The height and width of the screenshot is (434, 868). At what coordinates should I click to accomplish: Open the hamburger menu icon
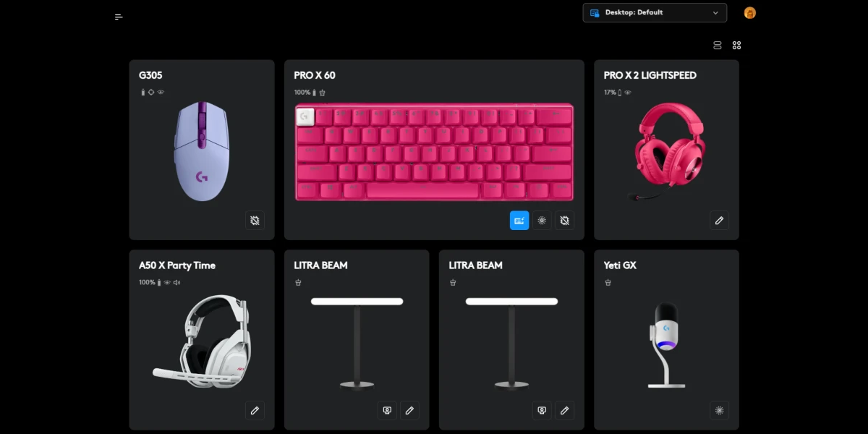[119, 17]
